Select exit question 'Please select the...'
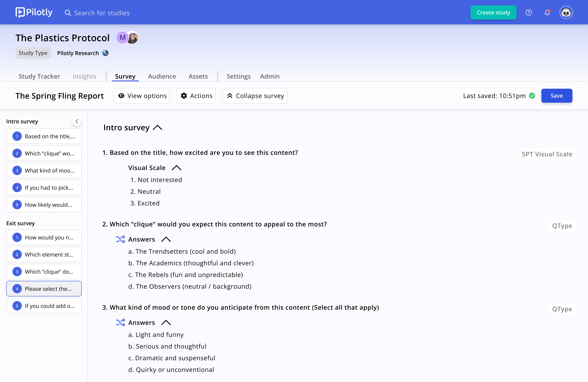Screen dimensions: 588x382 point(44,289)
